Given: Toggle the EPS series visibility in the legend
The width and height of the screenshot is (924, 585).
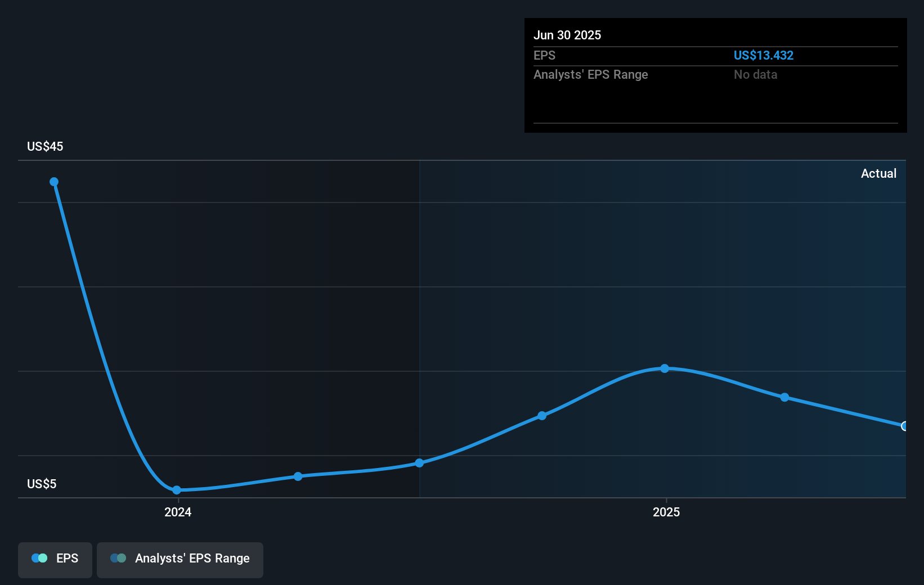Looking at the screenshot, I should (x=55, y=559).
